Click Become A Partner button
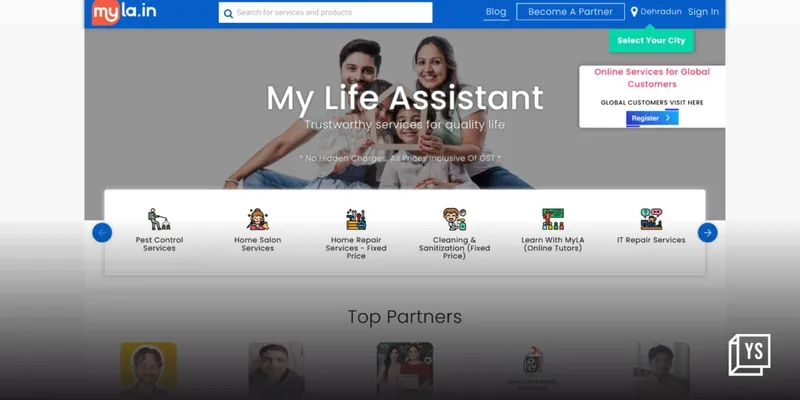The width and height of the screenshot is (800, 400). [570, 12]
